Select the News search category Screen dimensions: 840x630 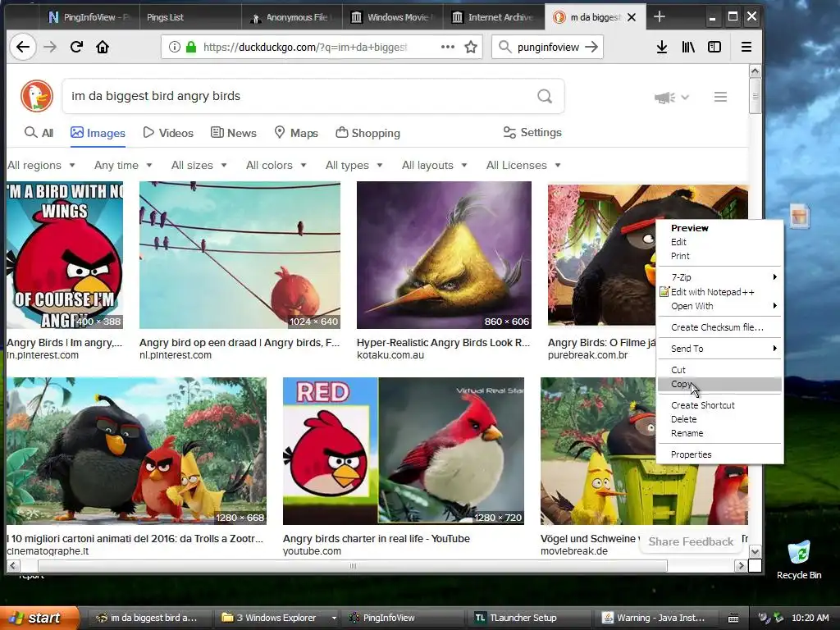[234, 133]
